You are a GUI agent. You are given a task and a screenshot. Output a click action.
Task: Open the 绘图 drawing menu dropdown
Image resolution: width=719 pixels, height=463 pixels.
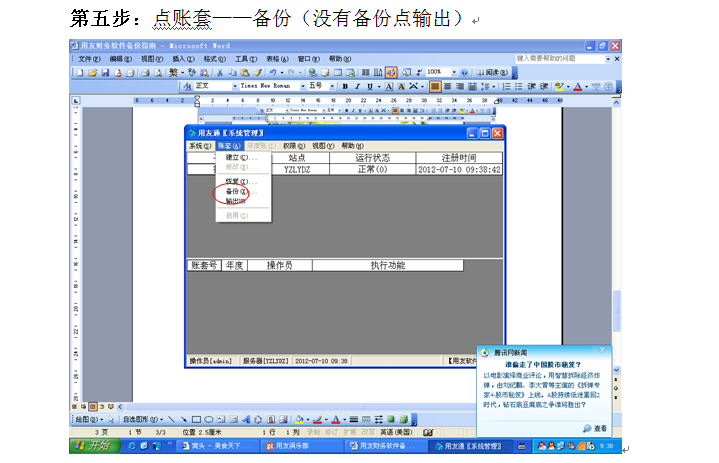(89, 419)
